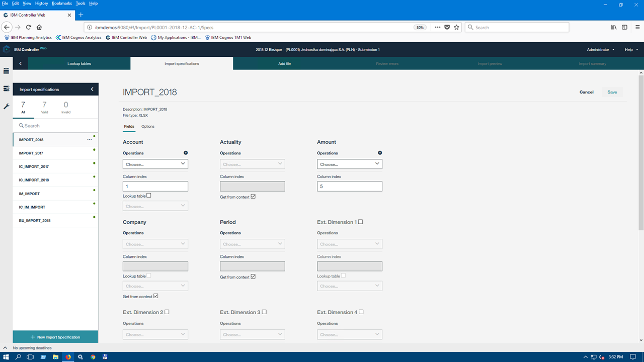Image resolution: width=644 pixels, height=362 pixels.
Task: Click the Cancel button
Action: (587, 92)
